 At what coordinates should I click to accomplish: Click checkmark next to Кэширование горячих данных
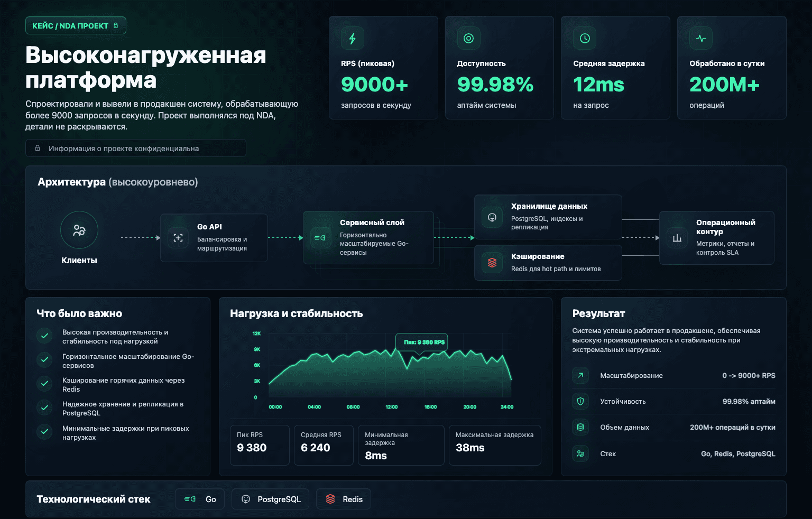44,383
